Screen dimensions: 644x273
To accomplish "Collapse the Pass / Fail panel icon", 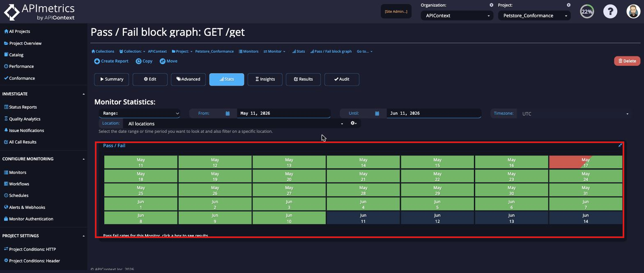I will tap(620, 145).
